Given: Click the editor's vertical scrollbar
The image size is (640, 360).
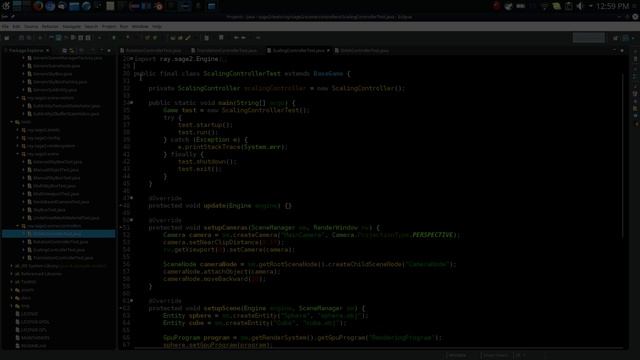Looking at the screenshot, I should click(x=623, y=155).
